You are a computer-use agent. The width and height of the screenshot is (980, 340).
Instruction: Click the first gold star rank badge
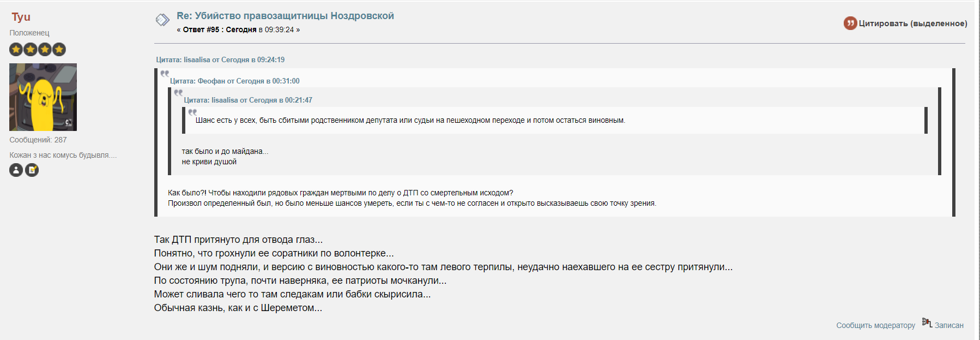point(16,50)
